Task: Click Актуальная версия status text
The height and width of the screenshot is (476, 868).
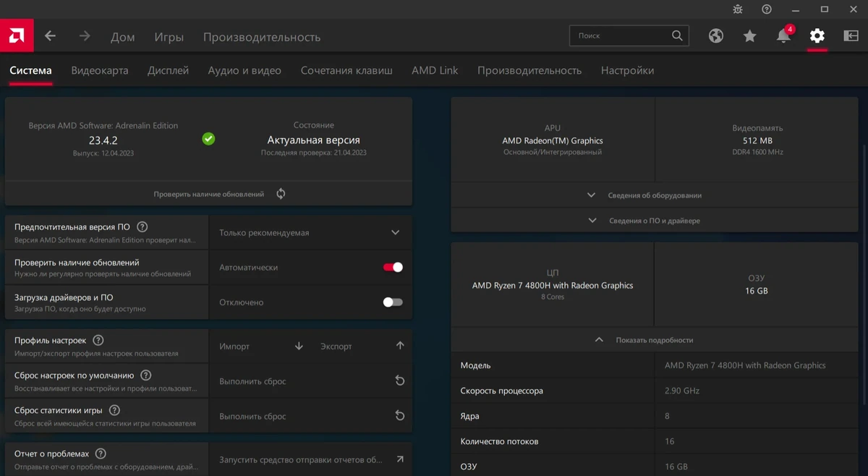Action: 313,140
